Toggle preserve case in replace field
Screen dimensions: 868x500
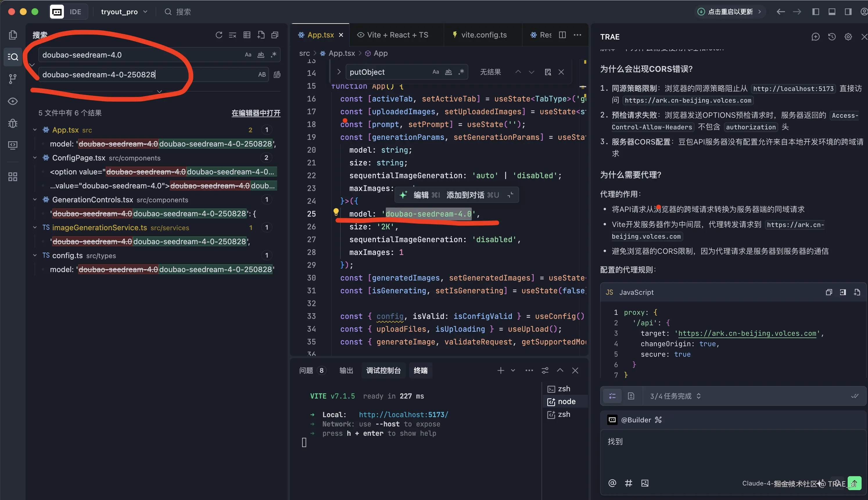[262, 74]
